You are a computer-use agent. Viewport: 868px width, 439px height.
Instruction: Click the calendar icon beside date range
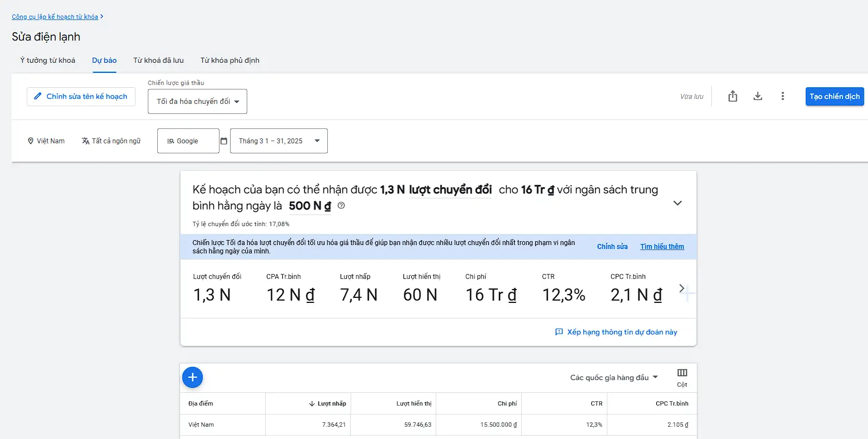[x=224, y=141]
